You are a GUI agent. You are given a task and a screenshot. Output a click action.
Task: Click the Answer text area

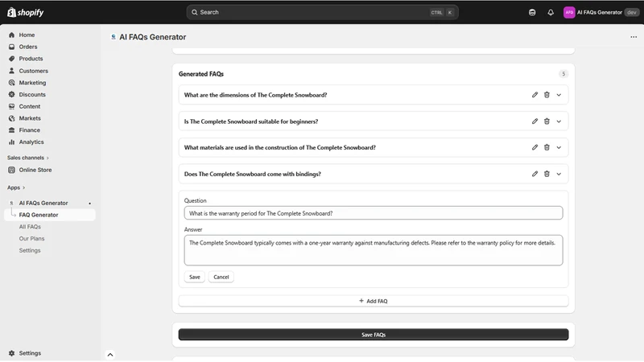coord(374,250)
